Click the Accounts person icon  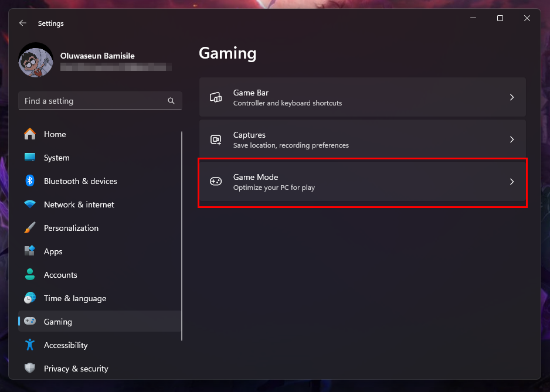[x=30, y=275]
